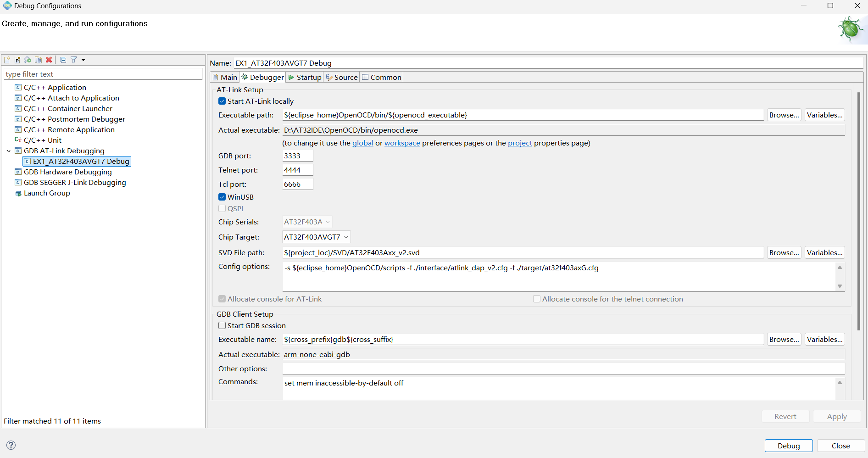This screenshot has height=458, width=868.
Task: Click Variables for GDB executable name
Action: tap(824, 339)
